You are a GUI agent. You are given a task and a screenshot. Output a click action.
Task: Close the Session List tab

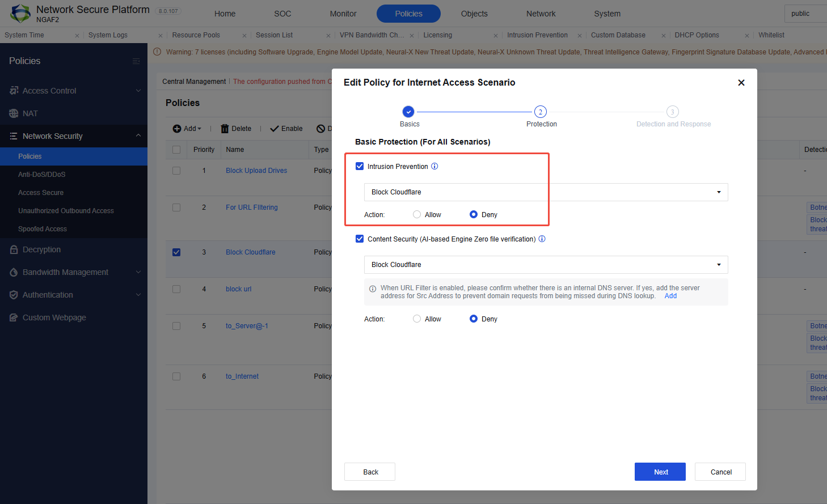click(328, 36)
